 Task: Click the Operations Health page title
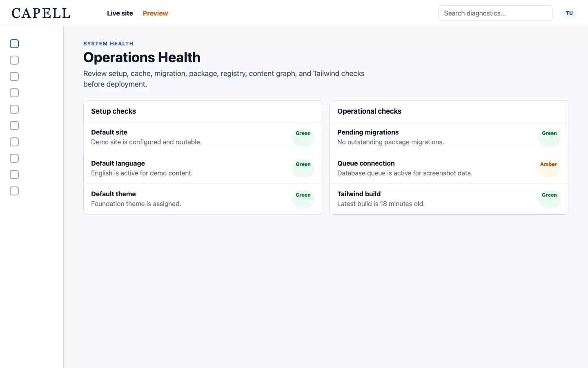[x=142, y=57]
